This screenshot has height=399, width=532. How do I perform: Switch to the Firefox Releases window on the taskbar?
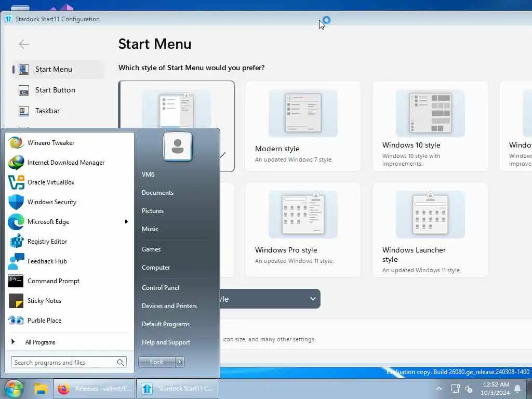click(x=94, y=389)
